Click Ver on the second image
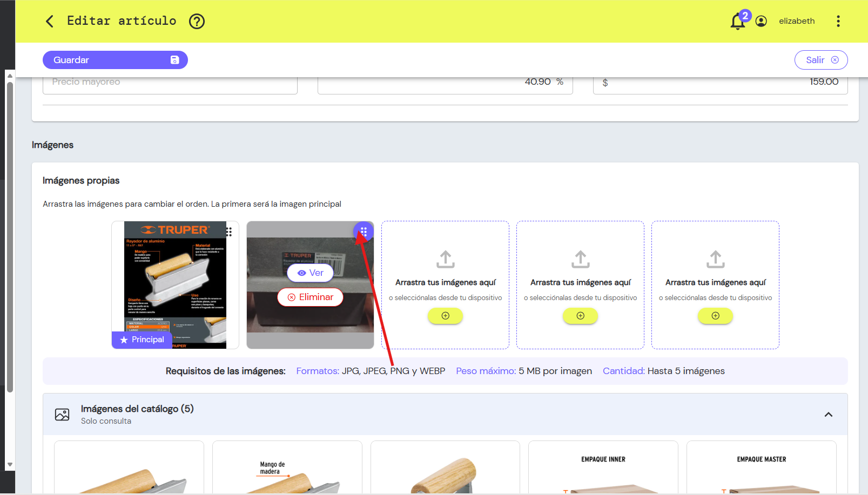 click(311, 273)
